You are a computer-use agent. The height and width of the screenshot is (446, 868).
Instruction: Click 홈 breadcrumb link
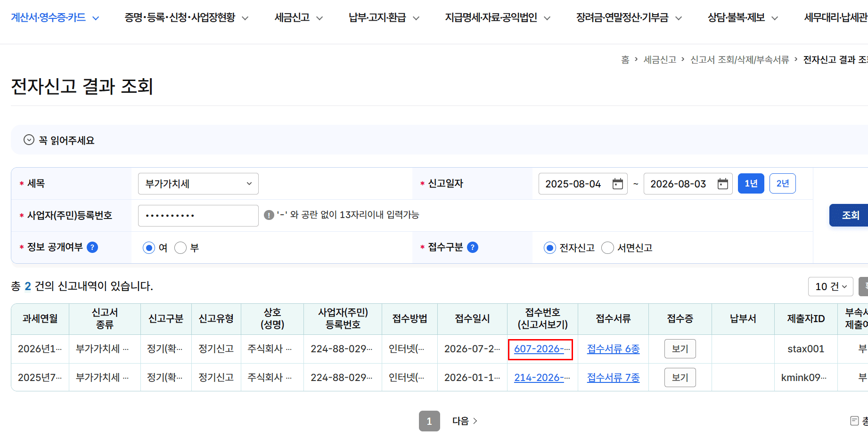coord(625,59)
